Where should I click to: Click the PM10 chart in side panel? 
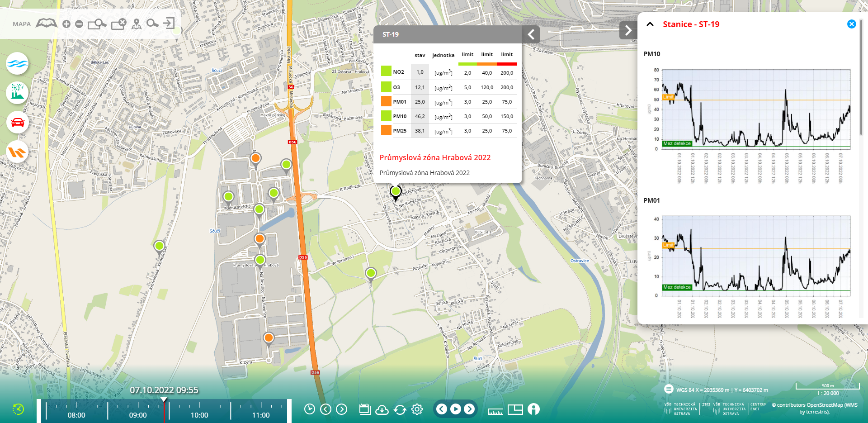tap(756, 109)
